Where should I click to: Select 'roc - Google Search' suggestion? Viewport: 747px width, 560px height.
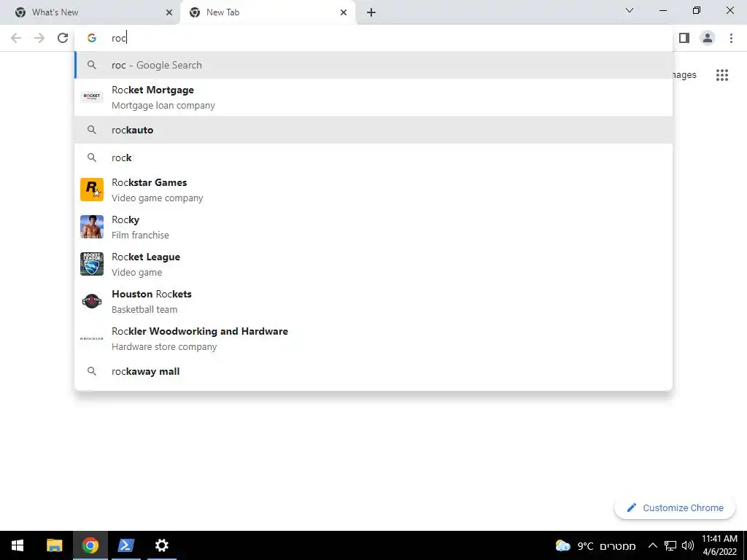(x=373, y=65)
